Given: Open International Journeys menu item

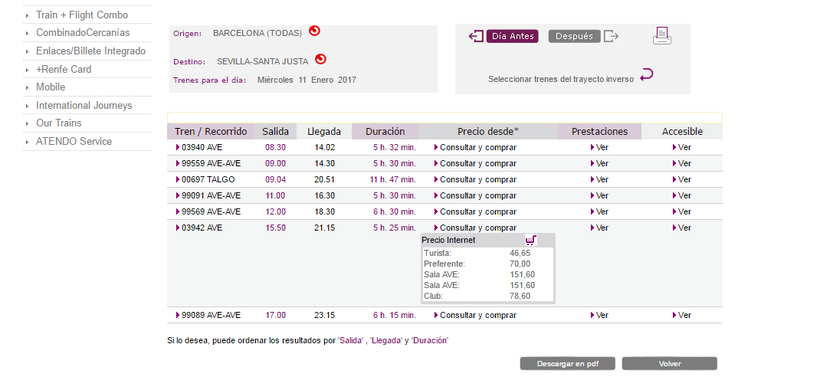Looking at the screenshot, I should pyautogui.click(x=84, y=105).
